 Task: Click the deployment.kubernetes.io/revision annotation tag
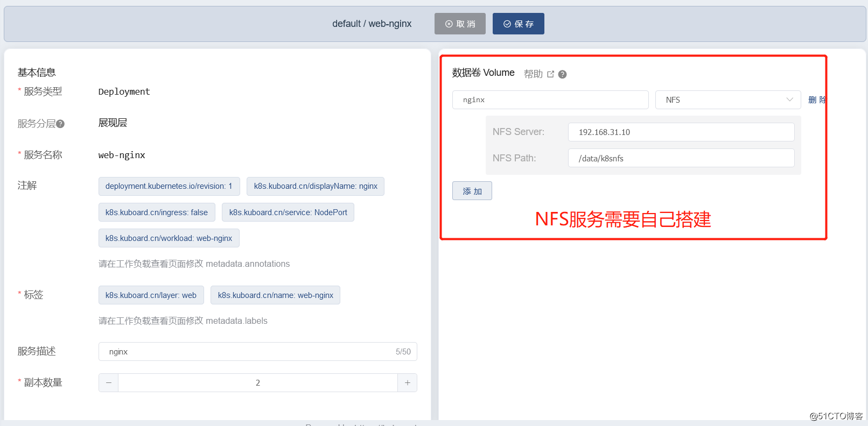coord(169,186)
